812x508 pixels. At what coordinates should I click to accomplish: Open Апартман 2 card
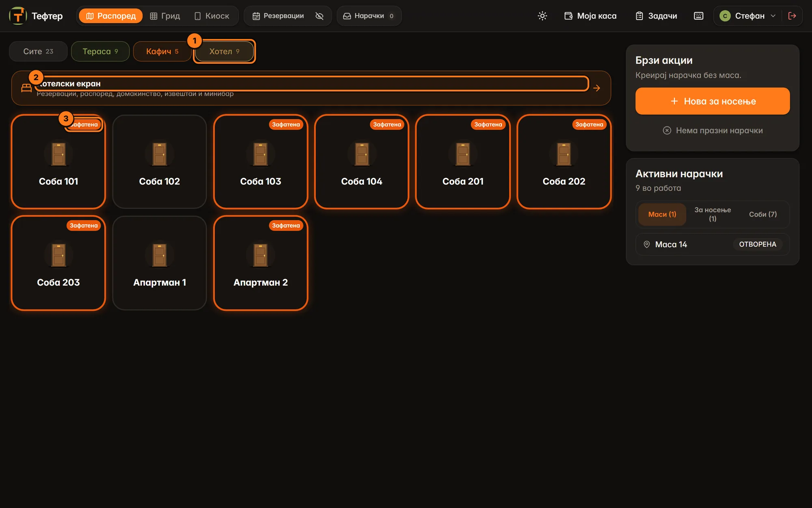click(x=261, y=263)
